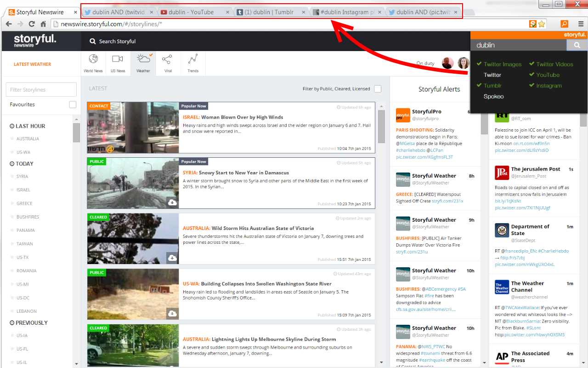Click download cloud icon on Syria story

[x=172, y=202]
